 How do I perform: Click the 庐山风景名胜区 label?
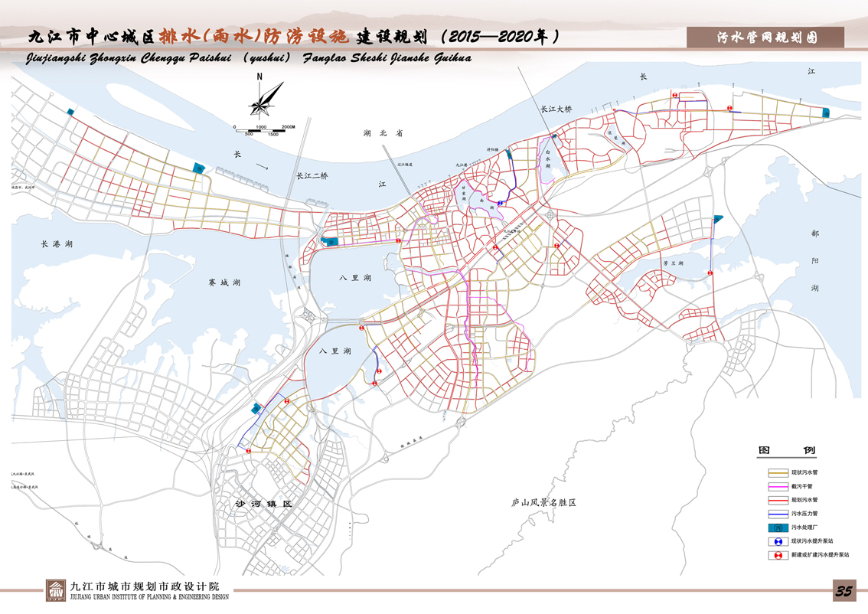(543, 503)
